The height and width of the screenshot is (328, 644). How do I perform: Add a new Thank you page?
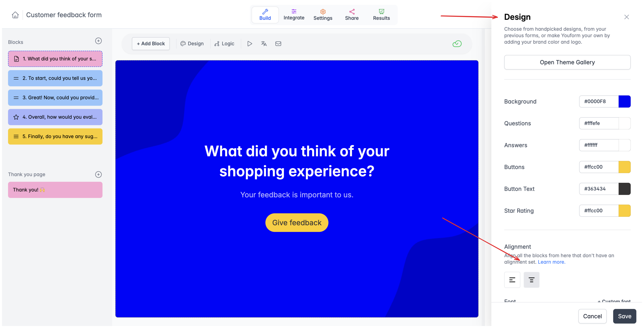(x=98, y=174)
